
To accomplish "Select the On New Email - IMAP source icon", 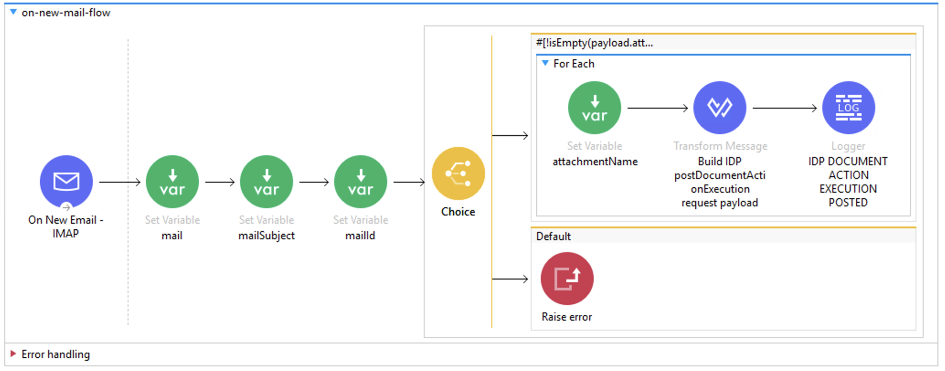I will click(66, 182).
